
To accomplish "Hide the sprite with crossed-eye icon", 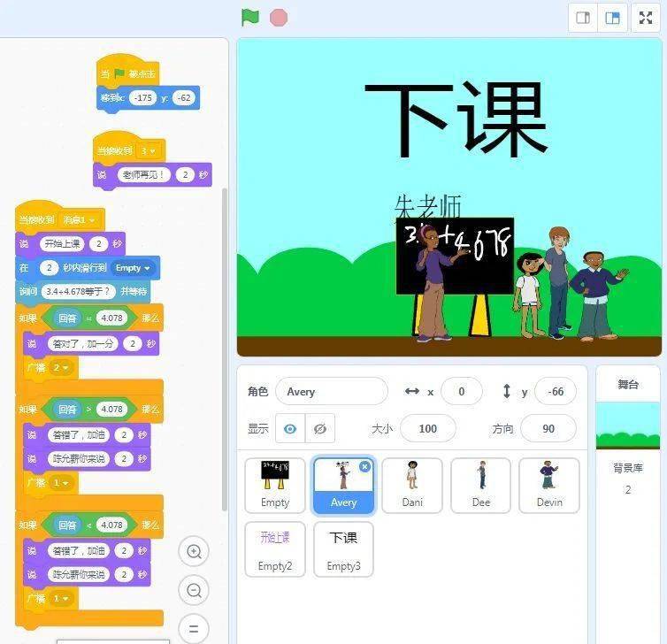I will 320,429.
